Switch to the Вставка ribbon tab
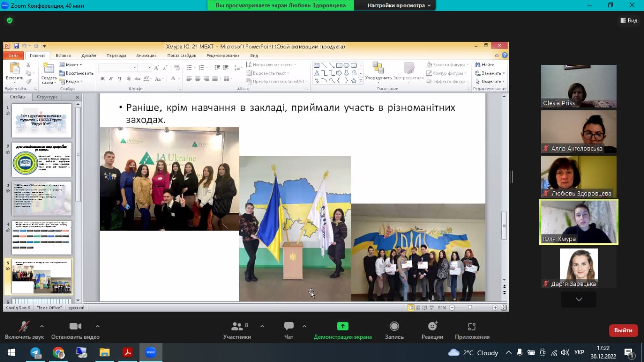 click(x=63, y=56)
